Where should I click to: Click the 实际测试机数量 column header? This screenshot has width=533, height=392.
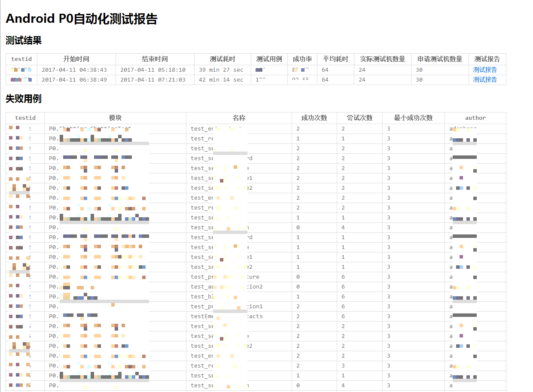382,59
